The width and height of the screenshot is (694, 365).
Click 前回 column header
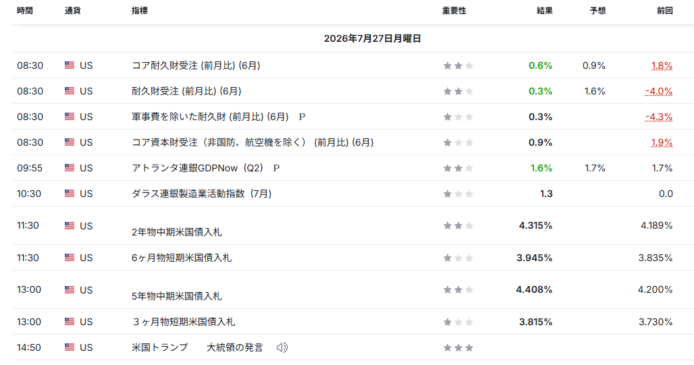coord(665,11)
